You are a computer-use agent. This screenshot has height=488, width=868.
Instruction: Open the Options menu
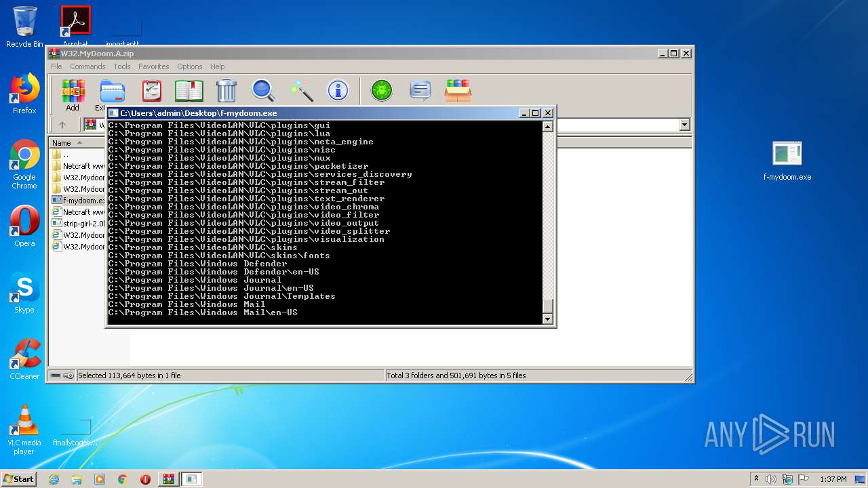coord(190,66)
